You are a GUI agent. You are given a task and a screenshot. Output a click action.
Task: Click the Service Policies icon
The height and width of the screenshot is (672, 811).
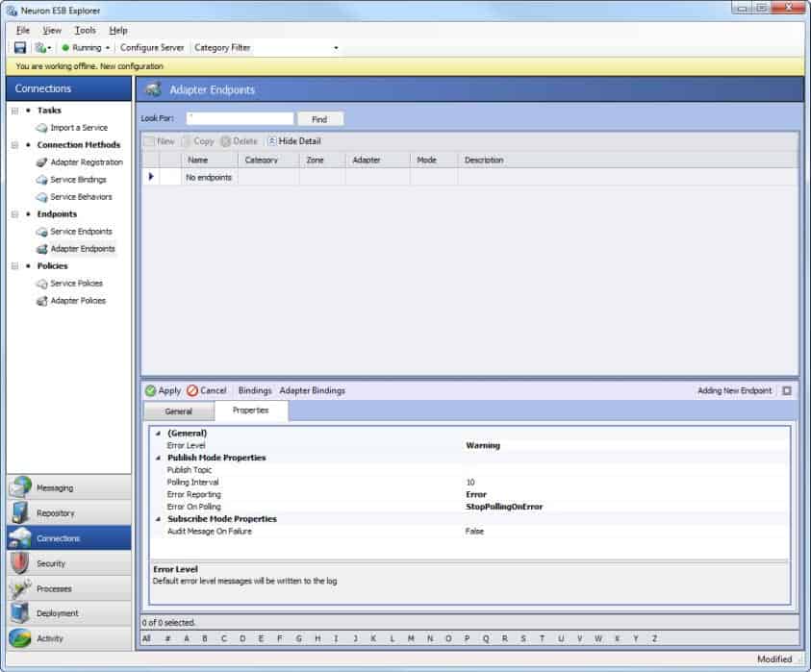point(42,284)
